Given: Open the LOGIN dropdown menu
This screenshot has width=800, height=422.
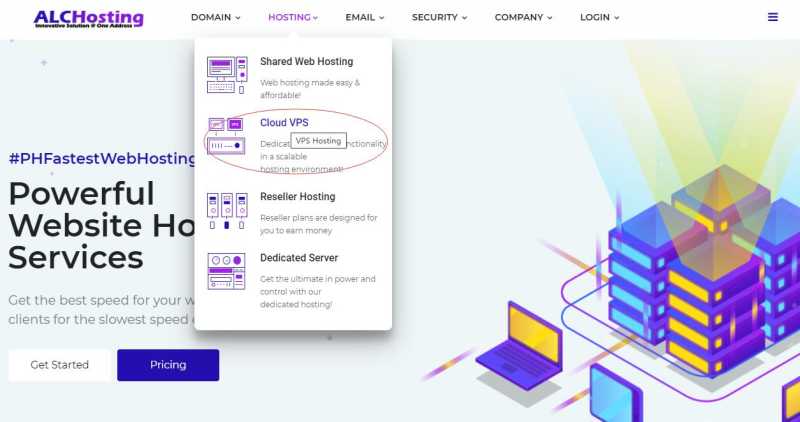Looking at the screenshot, I should click(599, 17).
